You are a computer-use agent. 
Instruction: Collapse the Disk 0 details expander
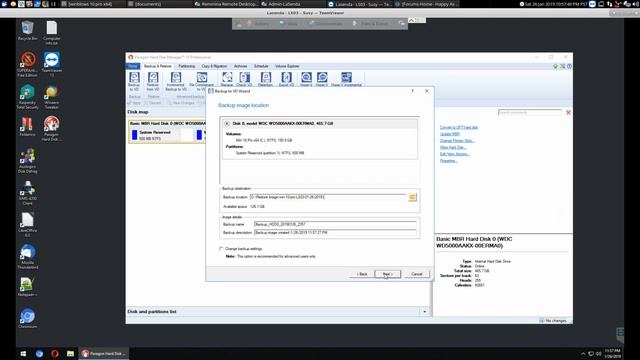pyautogui.click(x=227, y=123)
